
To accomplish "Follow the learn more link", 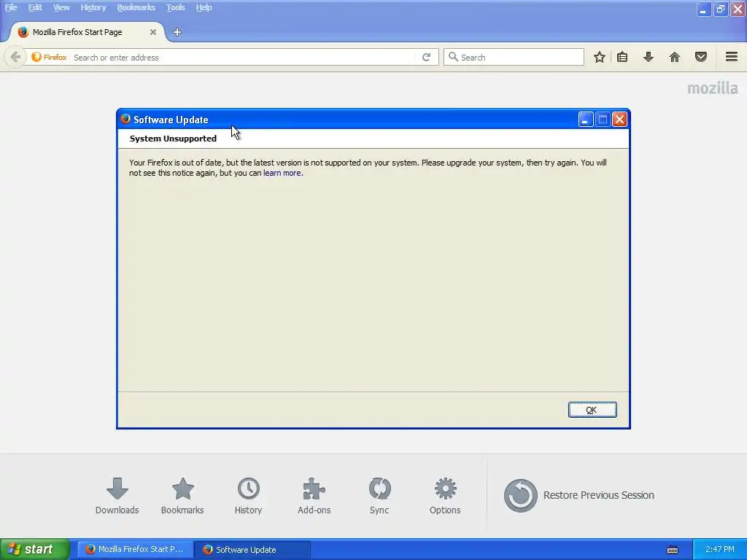I will pyautogui.click(x=282, y=173).
